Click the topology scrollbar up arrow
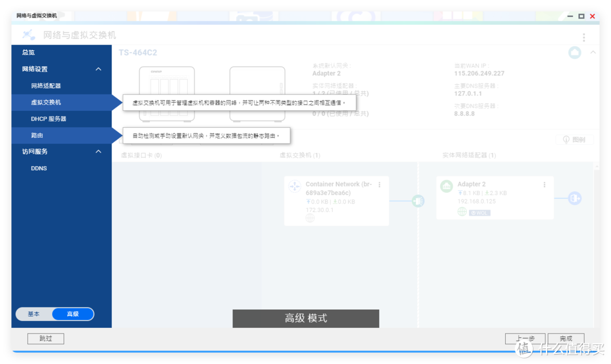The width and height of the screenshot is (611, 364). (x=596, y=167)
